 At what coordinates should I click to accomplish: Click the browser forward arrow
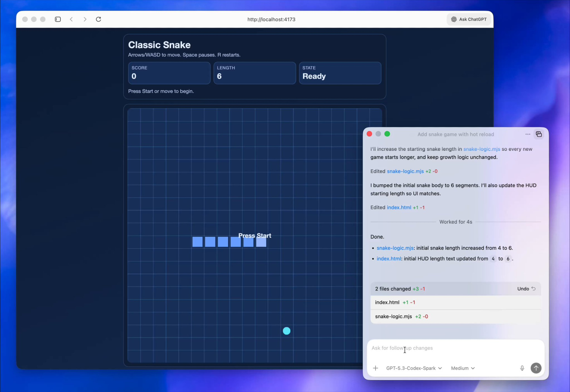(x=85, y=19)
